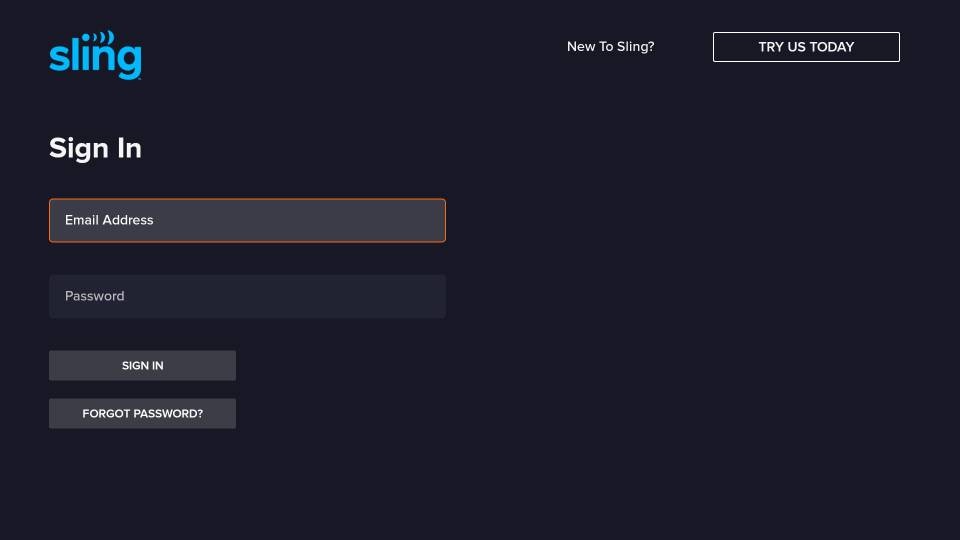Click the "Password" placeholder label
This screenshot has width=960, height=540.
point(95,296)
